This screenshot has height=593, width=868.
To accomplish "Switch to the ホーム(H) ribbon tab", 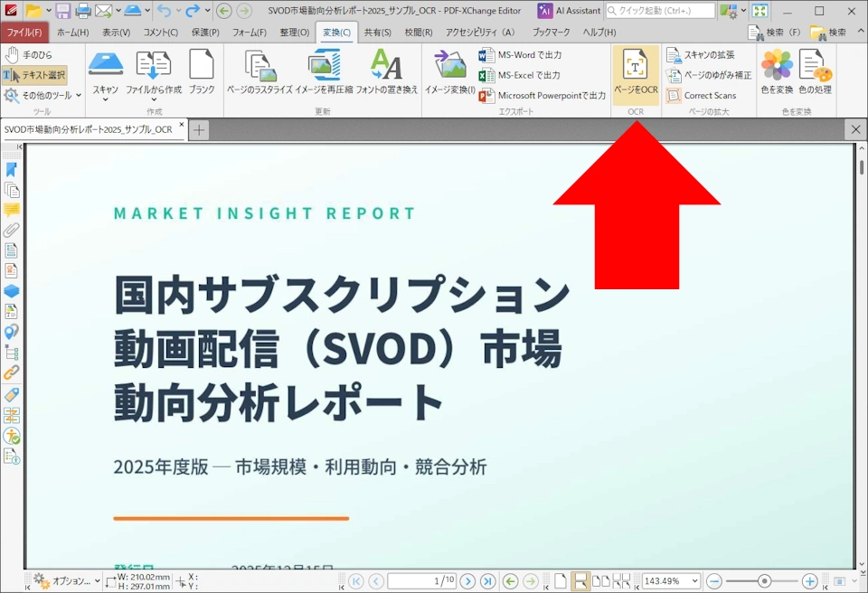I will [73, 33].
